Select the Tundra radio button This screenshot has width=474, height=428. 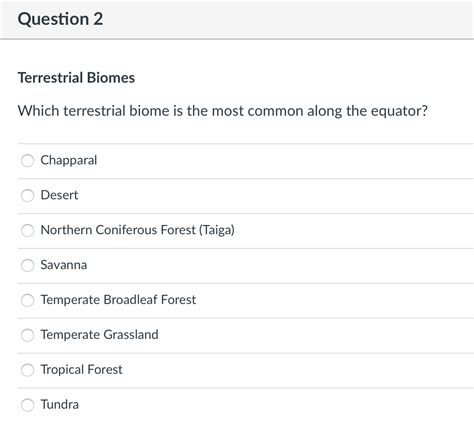click(x=27, y=405)
